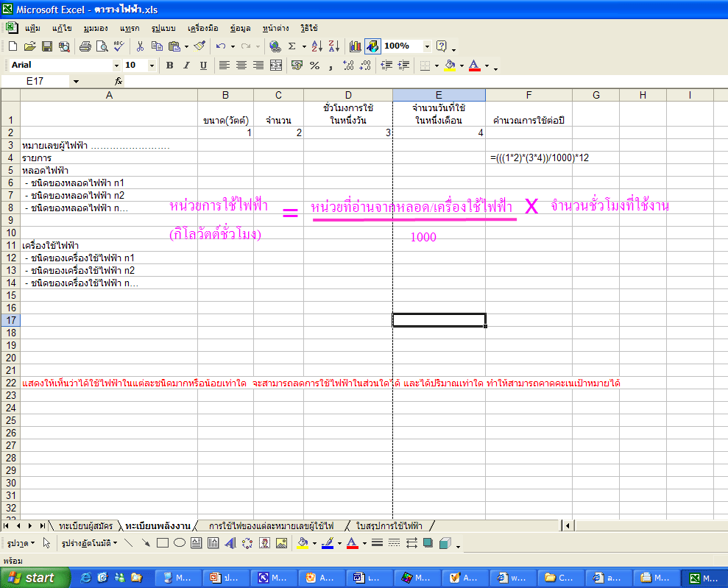Viewport: 728px width, 588px height.
Task: Print the sheet with the printer icon
Action: pyautogui.click(x=85, y=46)
